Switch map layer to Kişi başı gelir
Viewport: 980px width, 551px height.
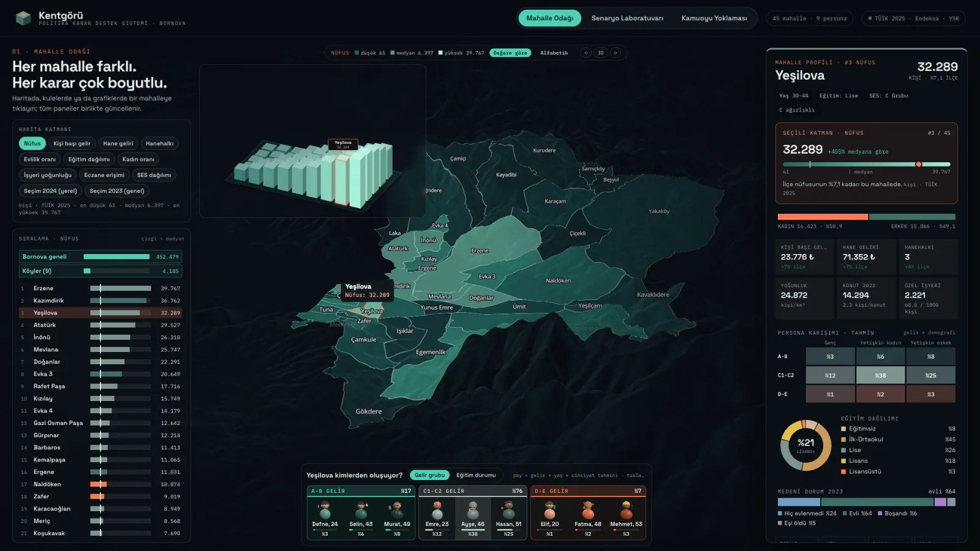72,143
